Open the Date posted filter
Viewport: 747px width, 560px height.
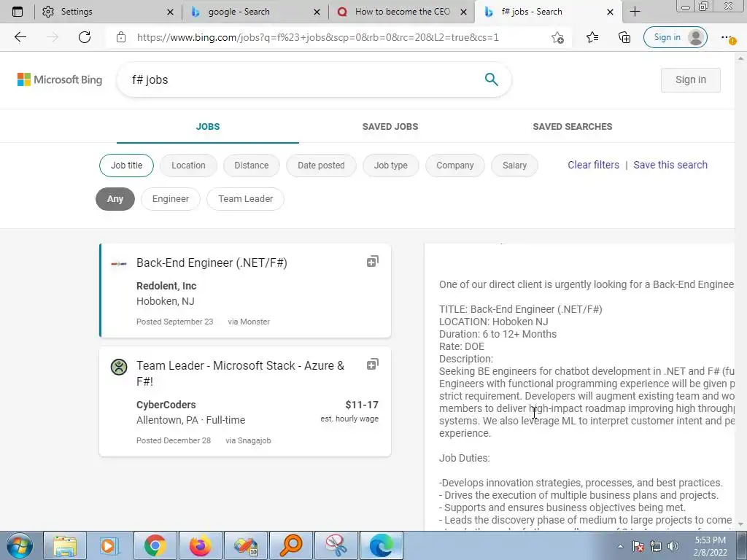321,166
